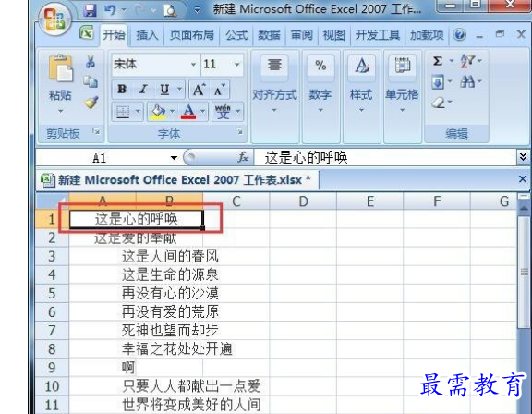
Task: Customize quick access toolbar dropdown
Action: (197, 10)
